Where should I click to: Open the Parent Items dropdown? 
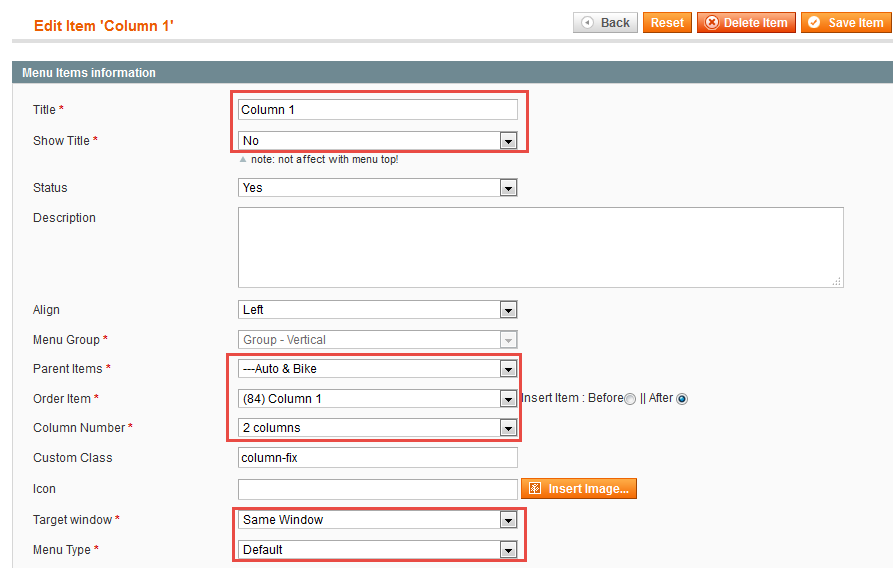point(378,369)
